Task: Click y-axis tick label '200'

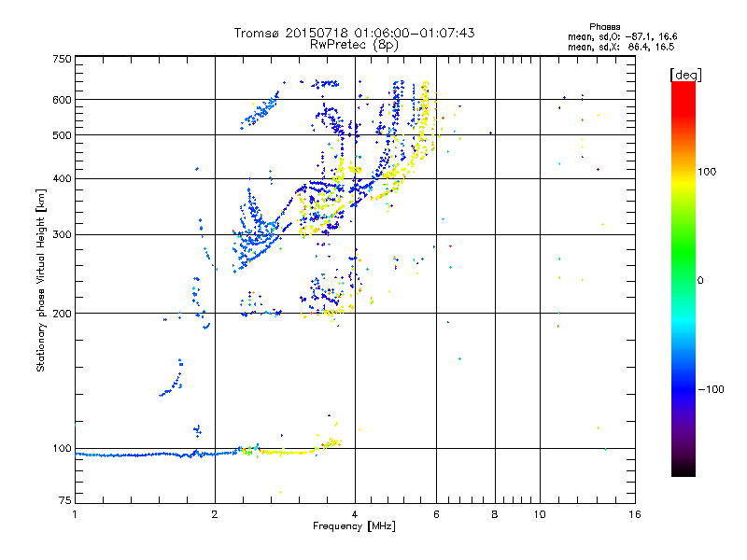Action: (x=63, y=314)
